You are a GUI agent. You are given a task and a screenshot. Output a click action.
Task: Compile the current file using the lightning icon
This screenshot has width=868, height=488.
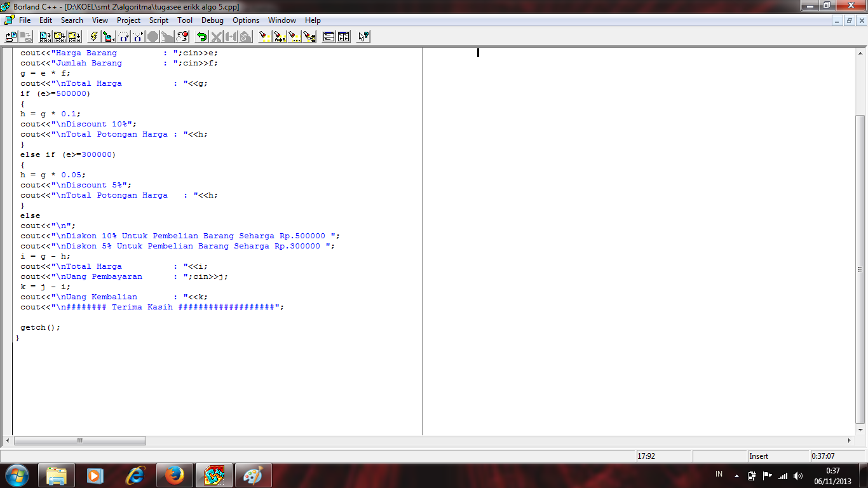93,36
